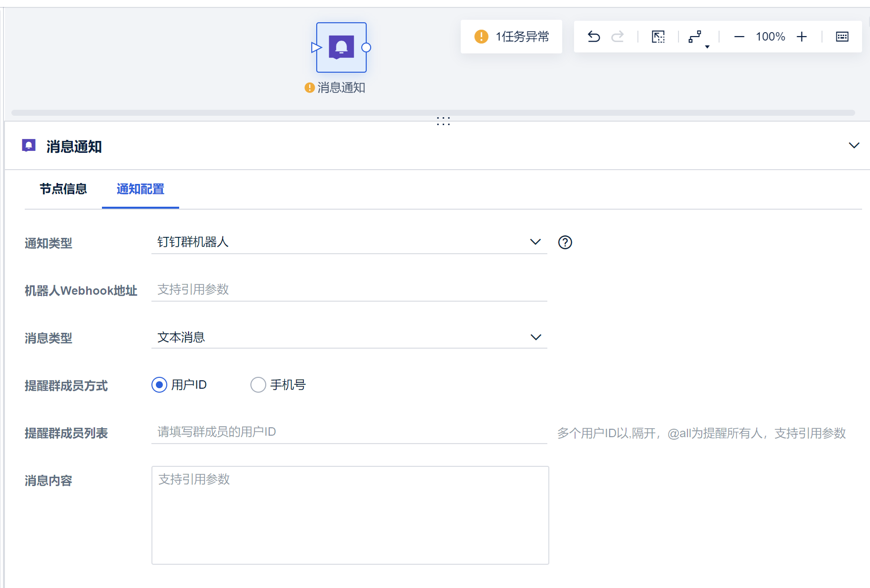Switch to the 通知配置 tab
Screen dimensions: 870x588
[141, 189]
